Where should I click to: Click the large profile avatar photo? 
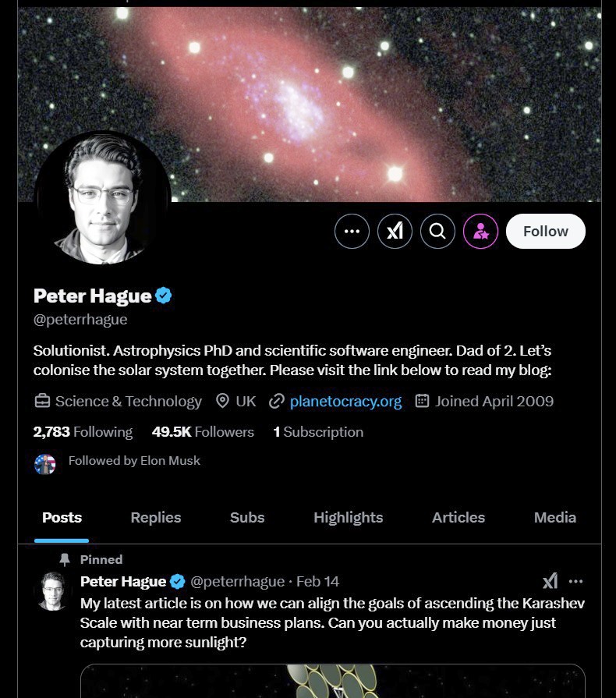[x=103, y=199]
